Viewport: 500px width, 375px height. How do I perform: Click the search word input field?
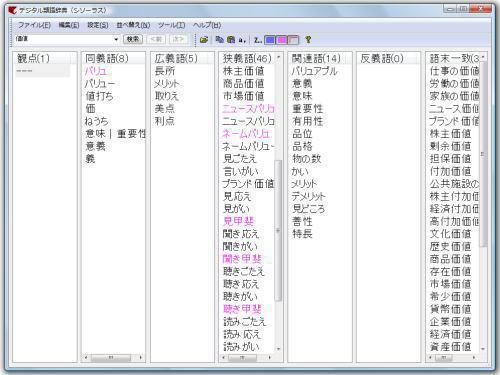63,39
